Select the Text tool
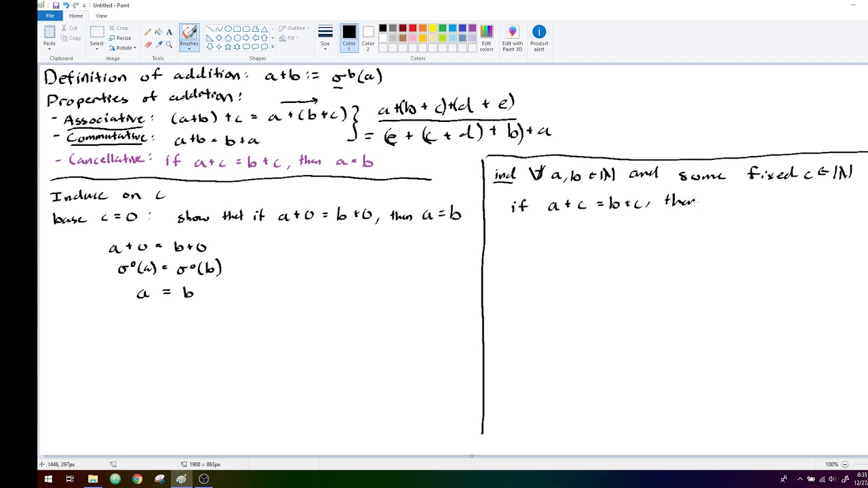Viewport: 868px width, 488px height. (170, 32)
